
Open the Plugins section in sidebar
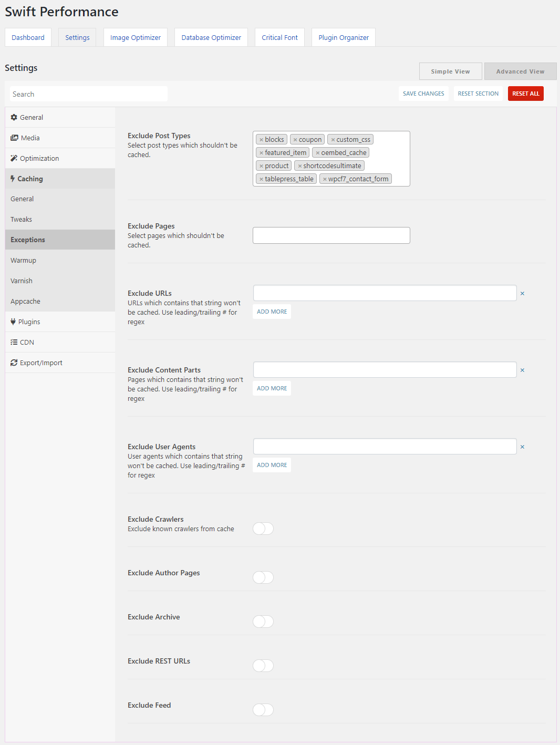tap(60, 322)
